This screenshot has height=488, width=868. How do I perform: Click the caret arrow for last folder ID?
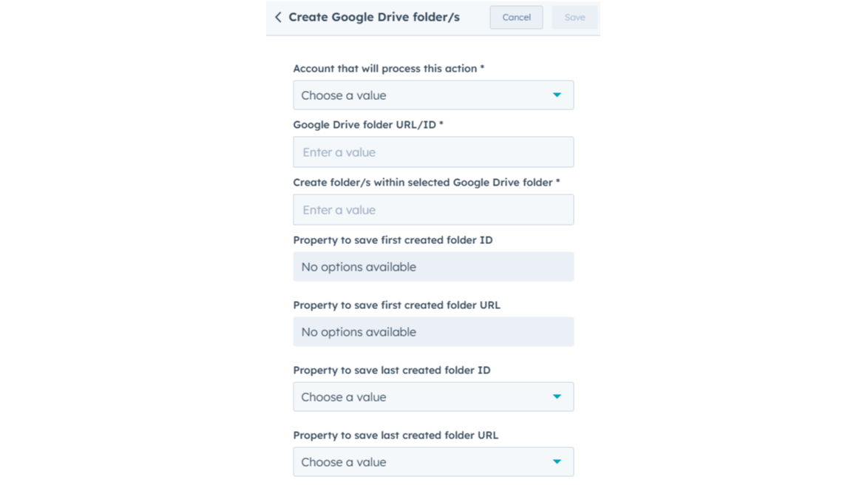pyautogui.click(x=557, y=397)
